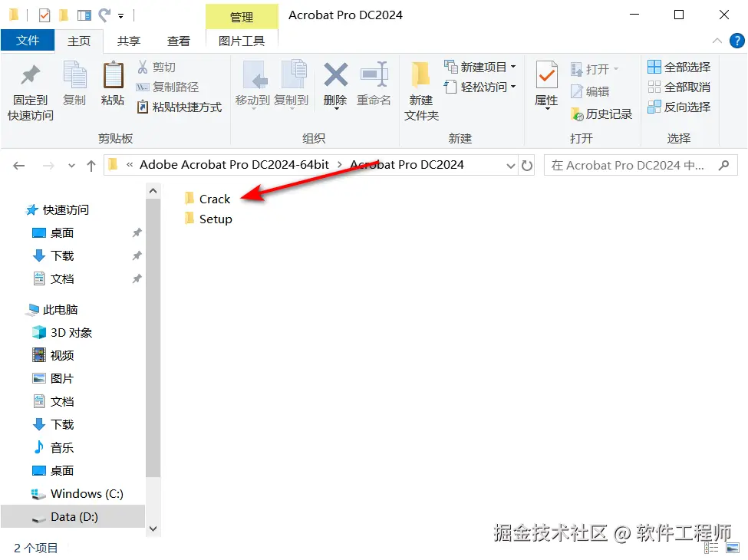Open recent locations dropdown arrow
The image size is (748, 560).
(x=71, y=166)
